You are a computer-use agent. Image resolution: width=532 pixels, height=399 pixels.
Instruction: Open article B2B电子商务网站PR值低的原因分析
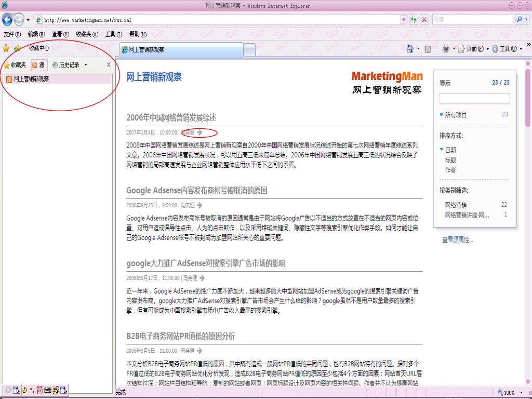(180, 336)
